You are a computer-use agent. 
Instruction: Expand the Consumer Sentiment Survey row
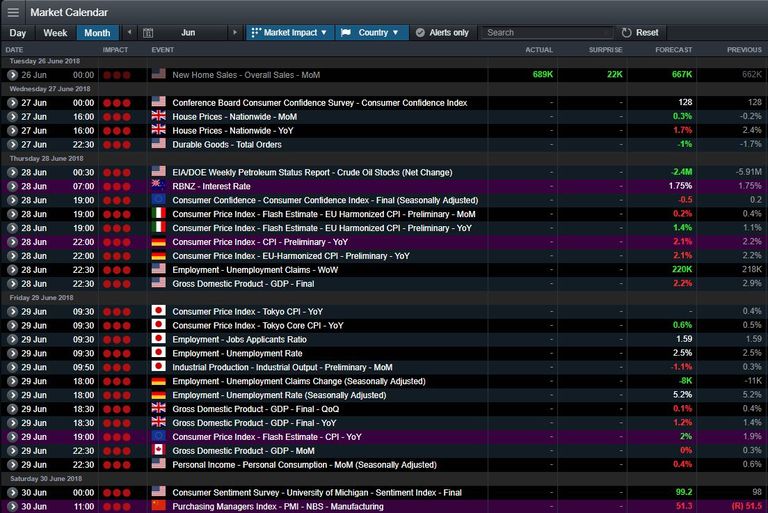point(13,492)
